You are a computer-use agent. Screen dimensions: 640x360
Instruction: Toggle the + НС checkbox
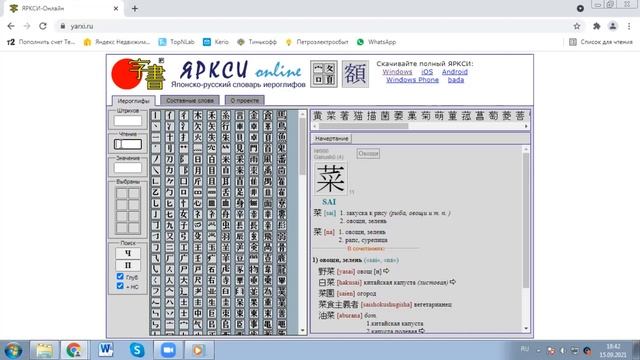point(120,286)
